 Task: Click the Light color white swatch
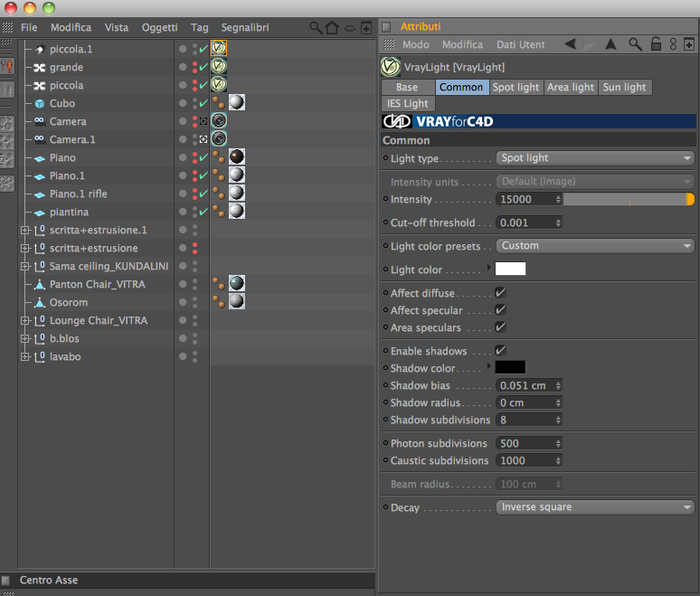(510, 269)
